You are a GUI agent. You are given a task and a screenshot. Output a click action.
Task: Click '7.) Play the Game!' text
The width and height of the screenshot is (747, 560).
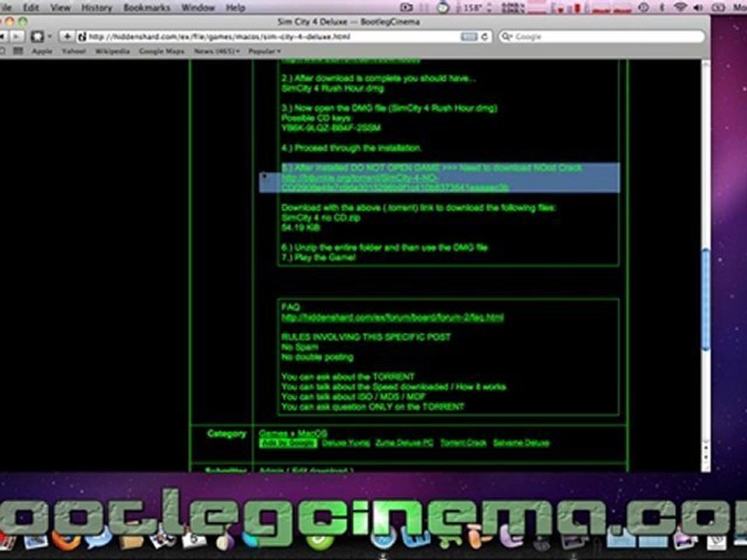318,257
